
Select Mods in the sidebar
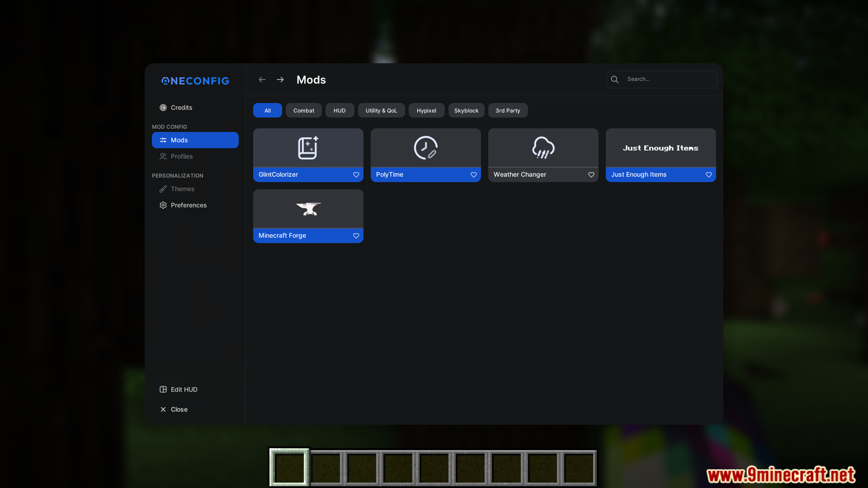tap(195, 140)
